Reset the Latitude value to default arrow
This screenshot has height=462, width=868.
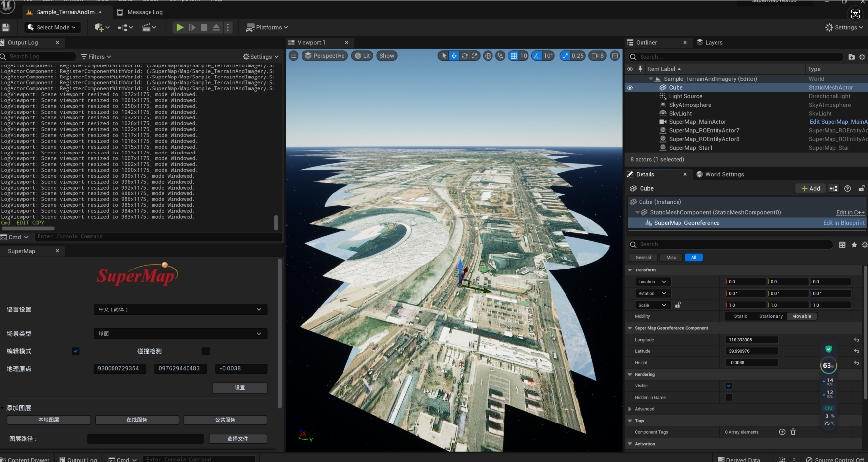click(x=857, y=351)
